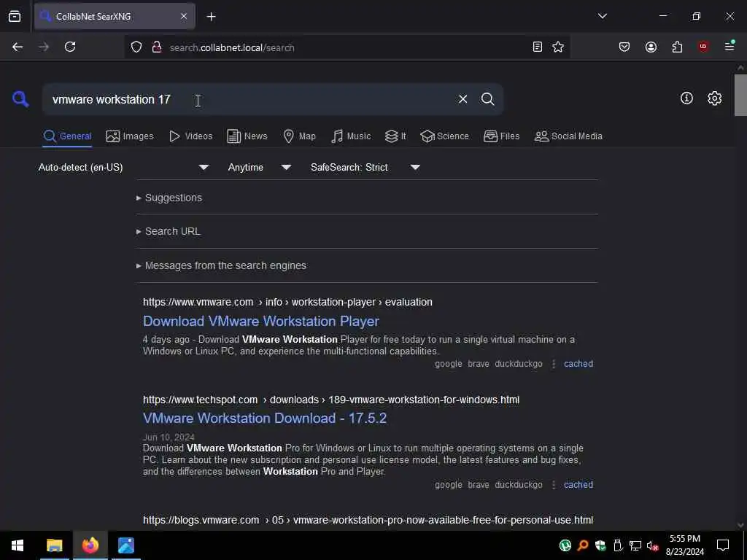Open the notification center icon
The width and height of the screenshot is (747, 560).
(723, 545)
